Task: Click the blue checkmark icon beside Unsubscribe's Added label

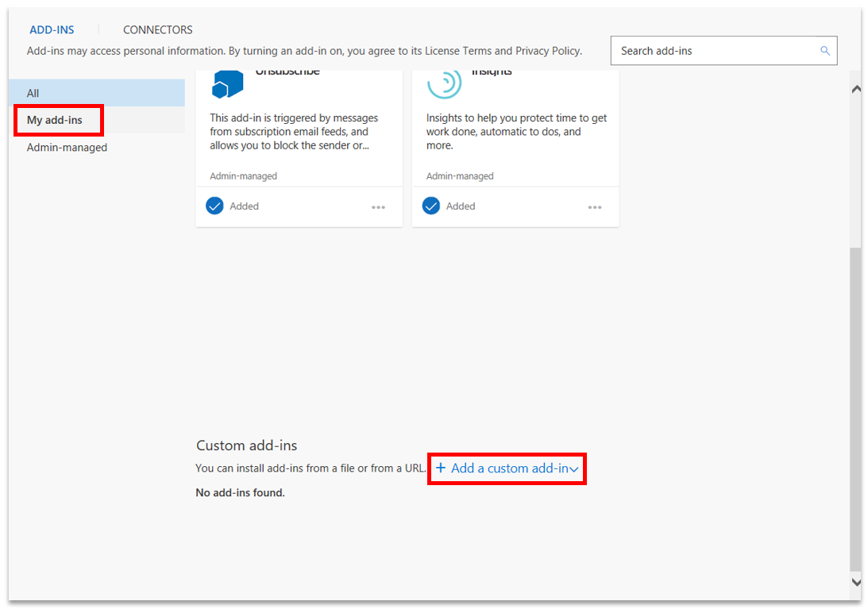Action: coord(214,205)
